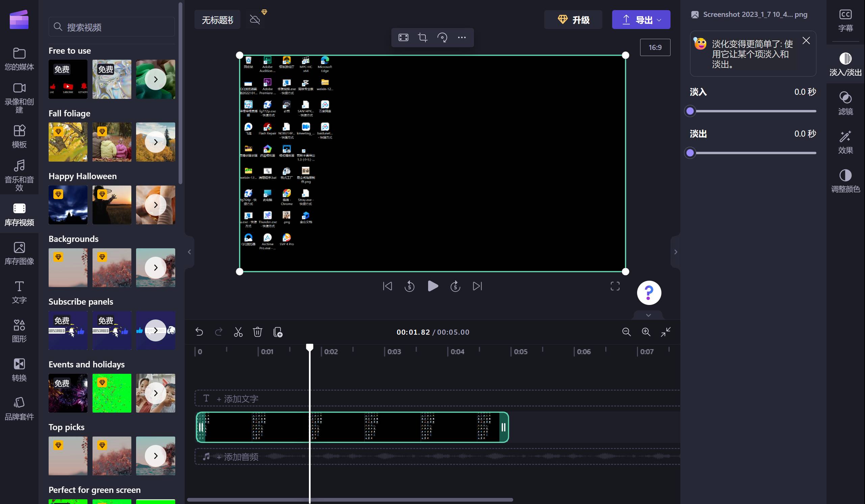Image resolution: width=865 pixels, height=504 pixels.
Task: Open the Templates (模板) sidebar tab
Action: pyautogui.click(x=19, y=136)
